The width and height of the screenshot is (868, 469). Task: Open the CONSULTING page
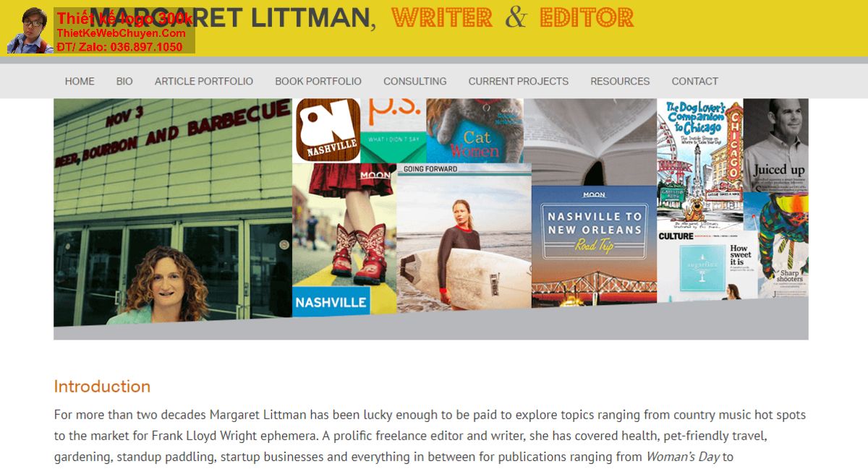click(415, 81)
